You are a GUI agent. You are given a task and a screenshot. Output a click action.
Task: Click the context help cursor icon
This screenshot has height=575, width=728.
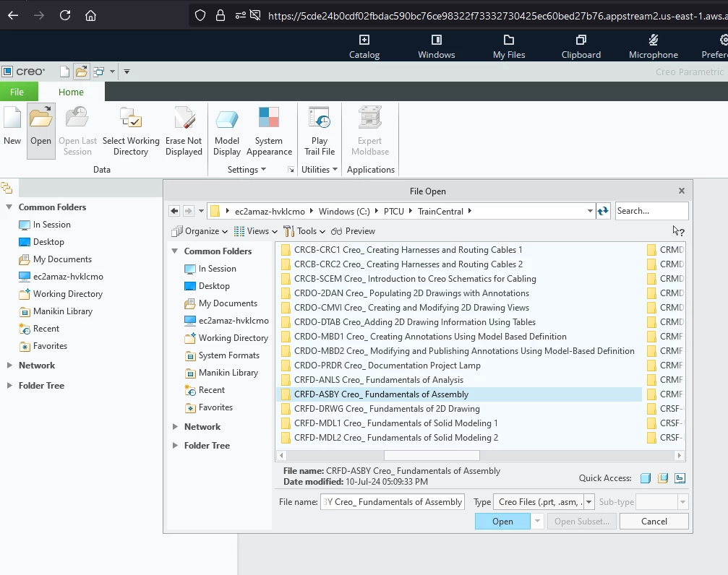678,230
